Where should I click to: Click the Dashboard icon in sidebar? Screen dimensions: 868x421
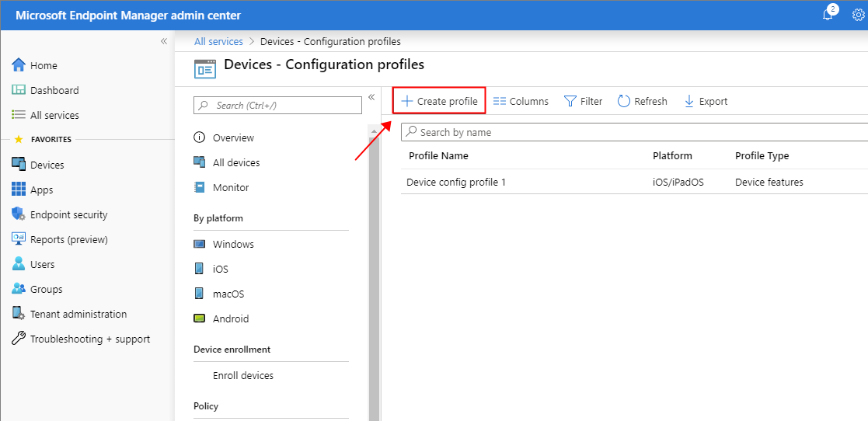point(19,90)
